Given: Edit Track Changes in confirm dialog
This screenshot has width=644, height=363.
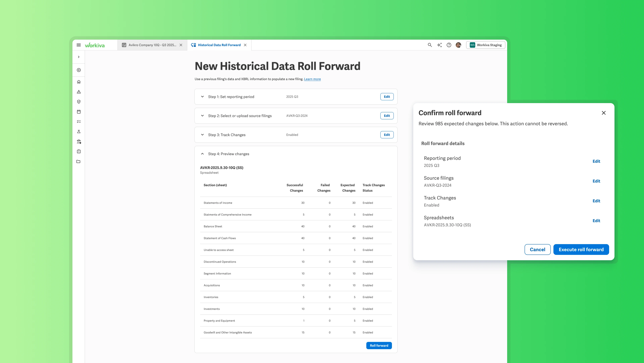Looking at the screenshot, I should click(596, 201).
